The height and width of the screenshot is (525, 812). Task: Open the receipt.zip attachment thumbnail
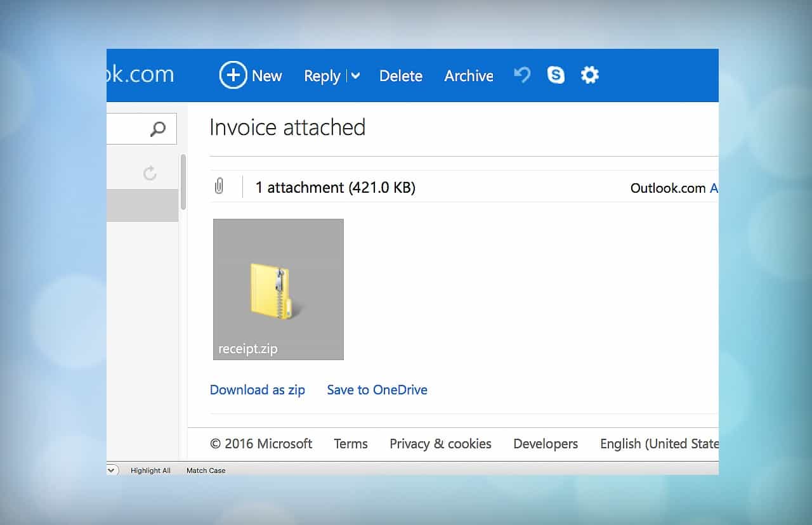coord(278,289)
